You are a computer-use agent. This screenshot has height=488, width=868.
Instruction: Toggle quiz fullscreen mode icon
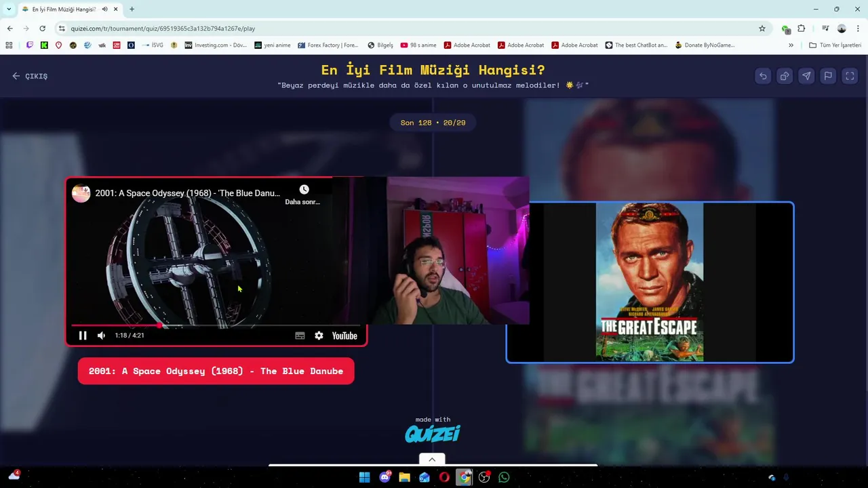pyautogui.click(x=850, y=76)
